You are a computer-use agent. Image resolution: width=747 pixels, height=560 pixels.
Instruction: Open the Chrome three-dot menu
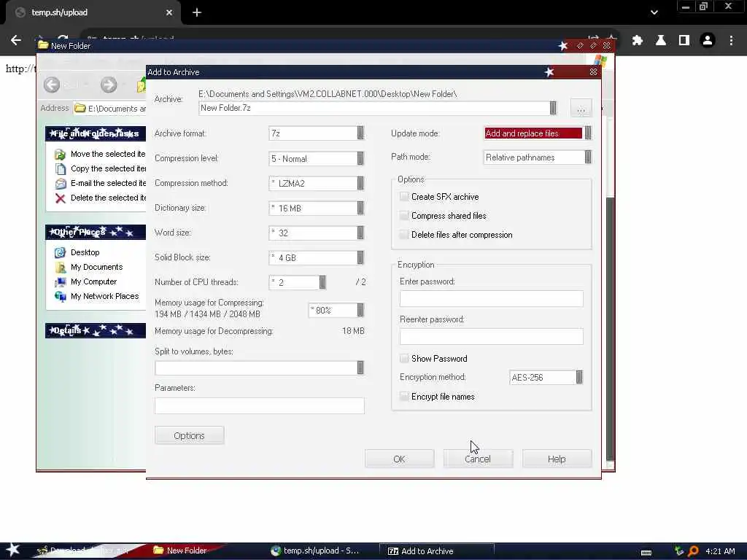[731, 41]
